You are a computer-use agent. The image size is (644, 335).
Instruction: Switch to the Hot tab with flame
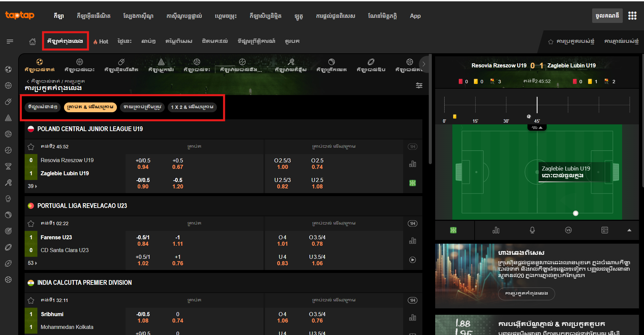[101, 41]
